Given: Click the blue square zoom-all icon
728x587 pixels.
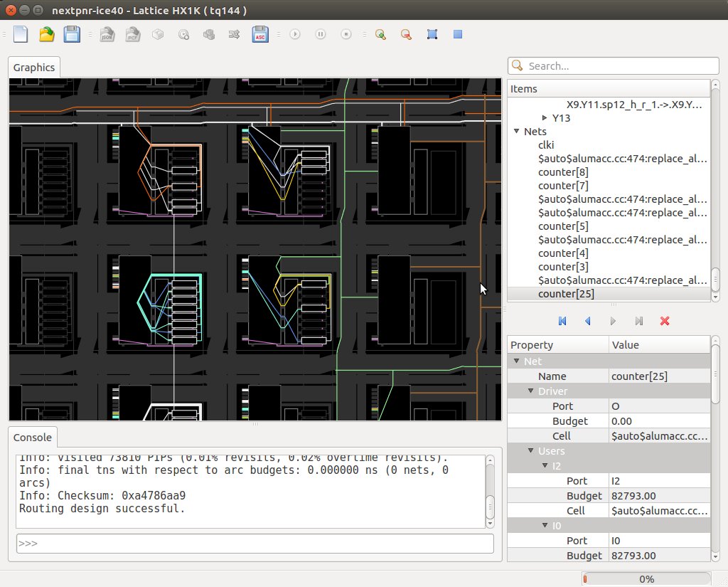Looking at the screenshot, I should 458,34.
